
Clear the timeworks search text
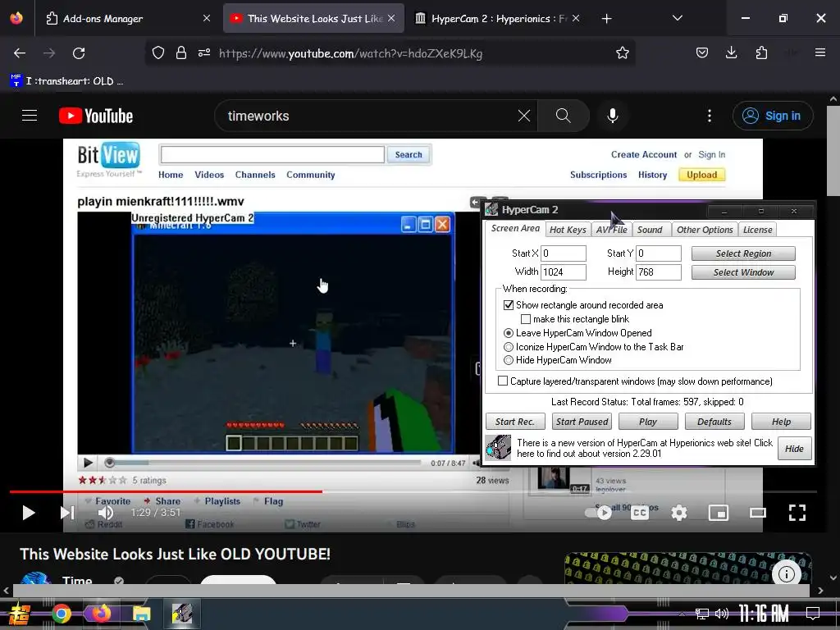(524, 116)
